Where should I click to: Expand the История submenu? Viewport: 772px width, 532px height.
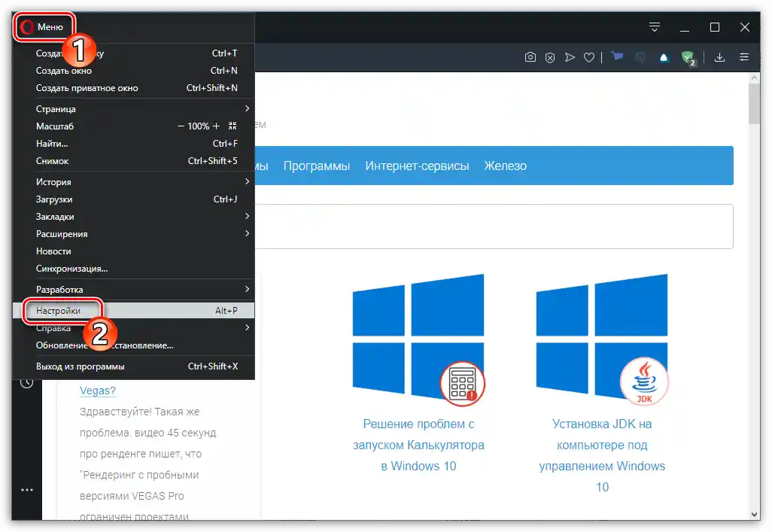[x=133, y=182]
